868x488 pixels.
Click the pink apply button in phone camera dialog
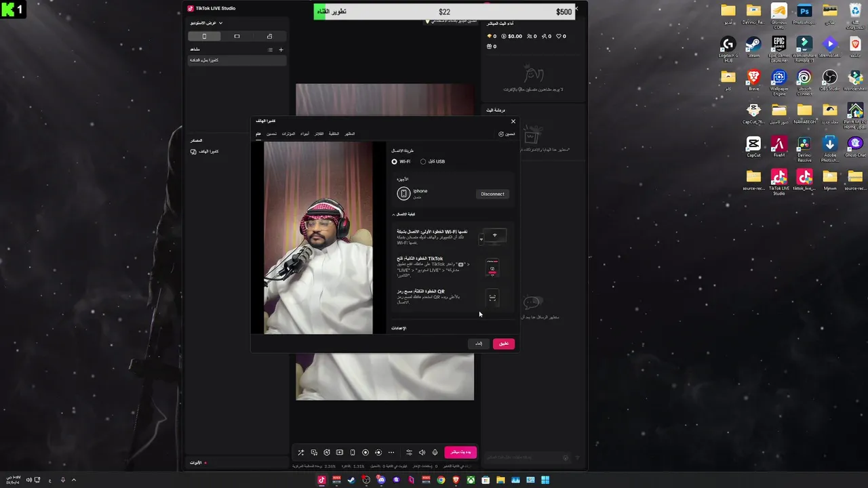(504, 344)
